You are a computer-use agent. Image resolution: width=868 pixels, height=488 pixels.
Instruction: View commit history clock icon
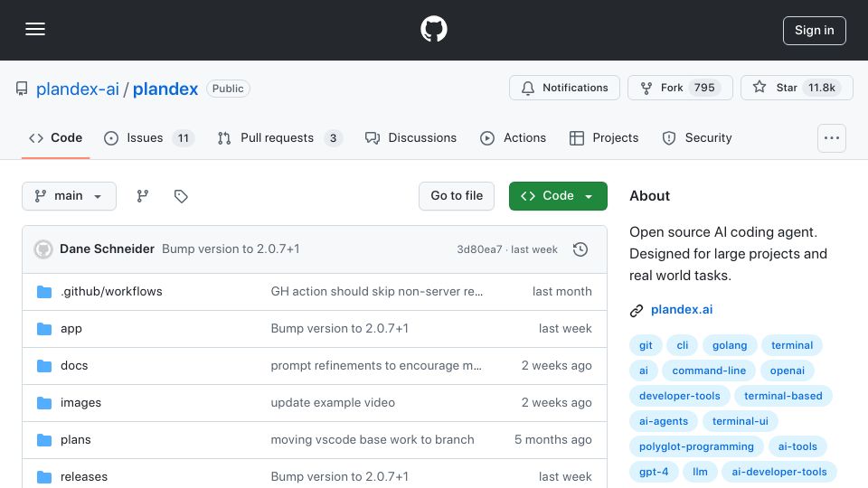tap(580, 249)
